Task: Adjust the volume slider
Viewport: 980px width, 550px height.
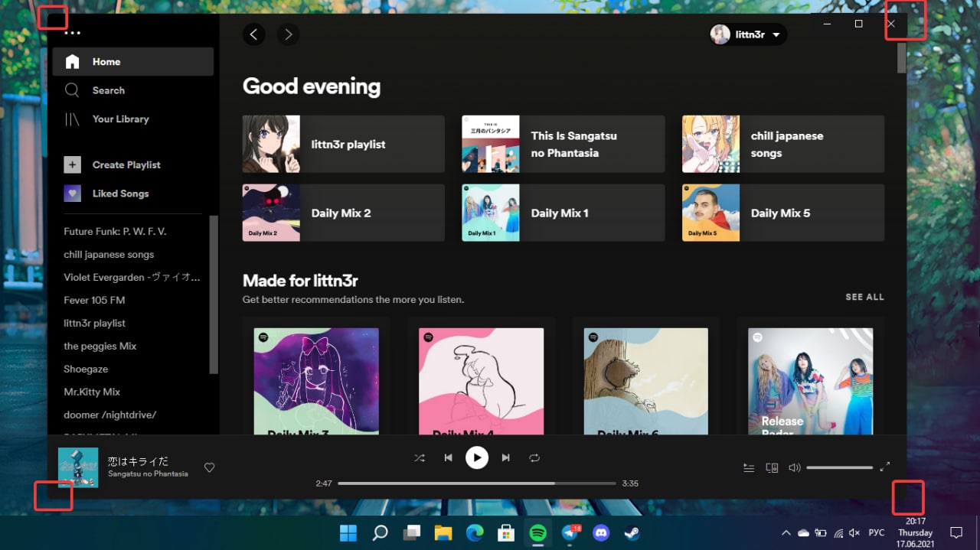Action: point(839,467)
